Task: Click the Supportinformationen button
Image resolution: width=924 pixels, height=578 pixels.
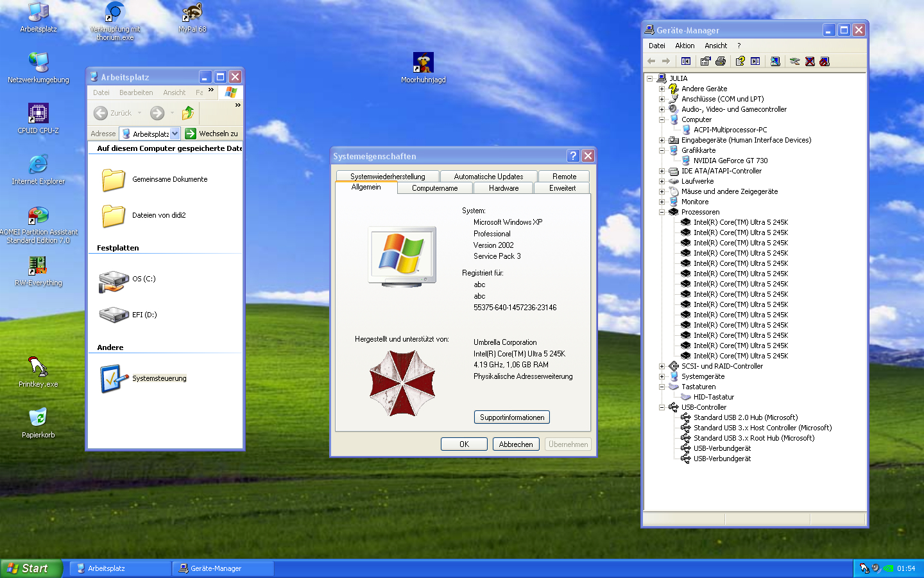Action: 511,417
